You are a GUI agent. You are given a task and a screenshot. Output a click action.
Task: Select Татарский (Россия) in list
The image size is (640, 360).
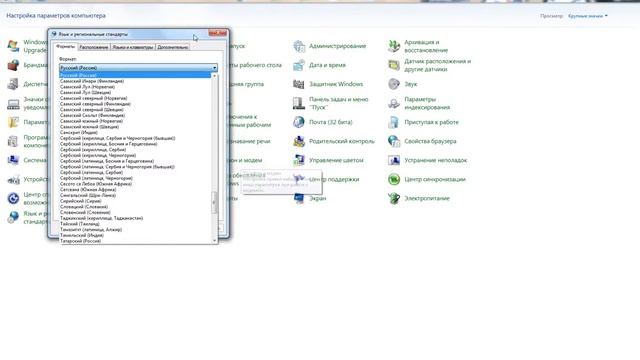(x=135, y=241)
